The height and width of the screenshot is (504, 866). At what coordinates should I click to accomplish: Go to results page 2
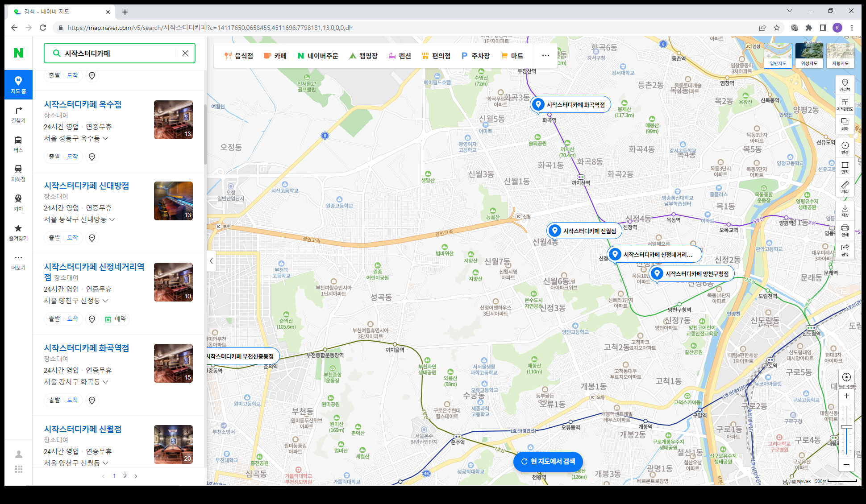pos(125,476)
